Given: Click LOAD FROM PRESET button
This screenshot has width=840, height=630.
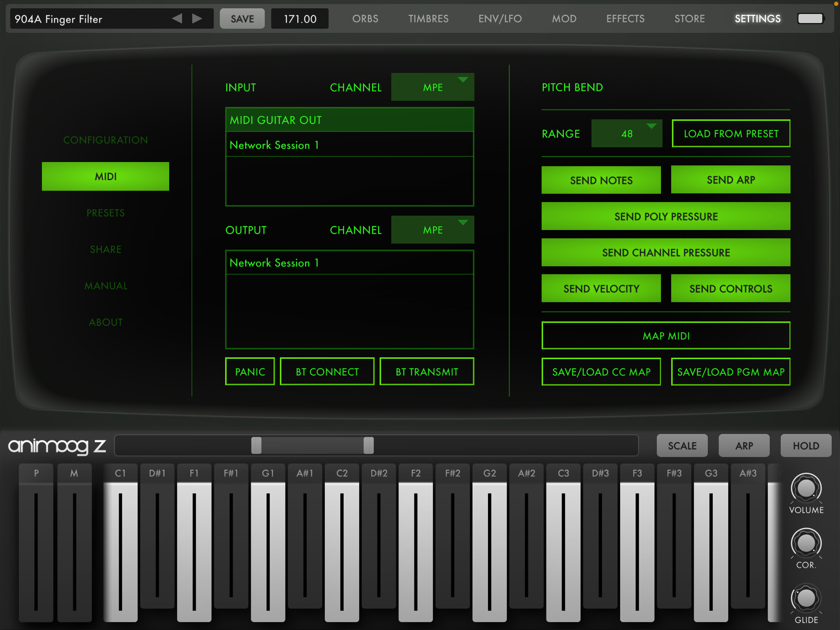Looking at the screenshot, I should 730,133.
